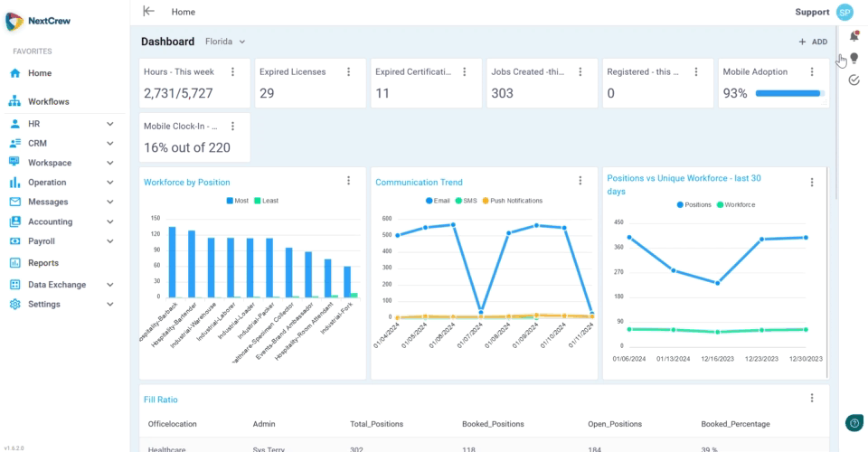Screen dimensions: 868x452
Task: Click the Settings gear icon
Action: (x=15, y=305)
